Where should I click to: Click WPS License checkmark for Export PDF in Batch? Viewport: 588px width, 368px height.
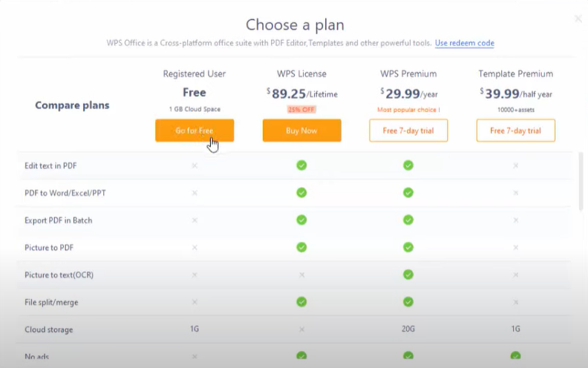tap(301, 220)
